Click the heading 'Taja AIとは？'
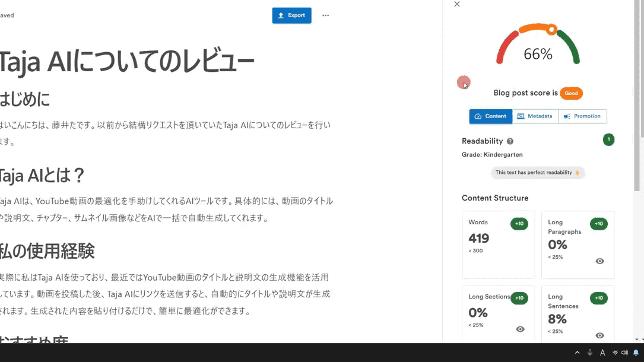 pyautogui.click(x=42, y=176)
